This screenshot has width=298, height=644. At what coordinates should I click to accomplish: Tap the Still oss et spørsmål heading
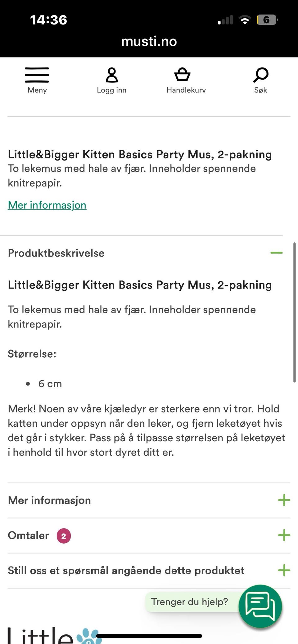coord(126,570)
